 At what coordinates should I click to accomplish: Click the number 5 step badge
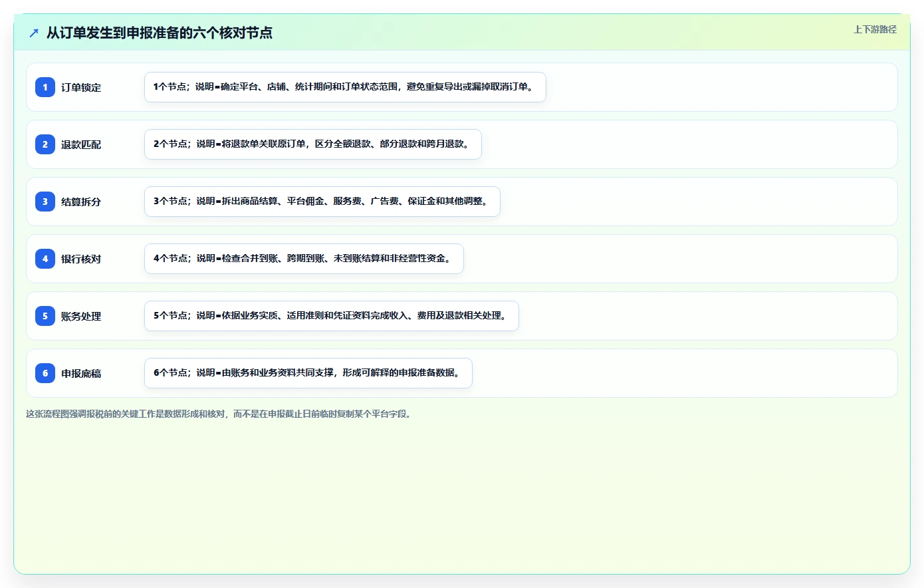tap(45, 316)
